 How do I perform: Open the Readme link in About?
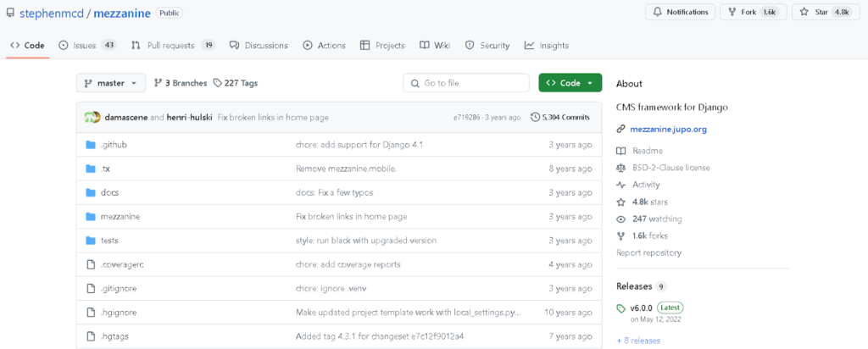pyautogui.click(x=647, y=151)
